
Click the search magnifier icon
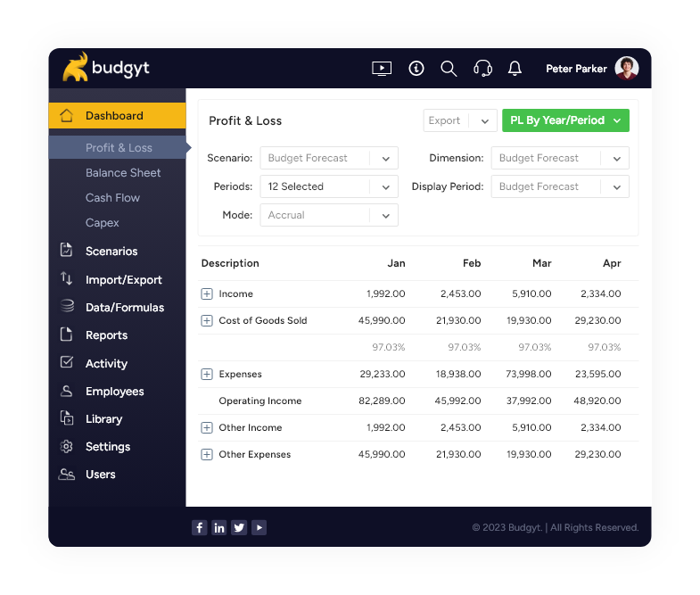449,69
